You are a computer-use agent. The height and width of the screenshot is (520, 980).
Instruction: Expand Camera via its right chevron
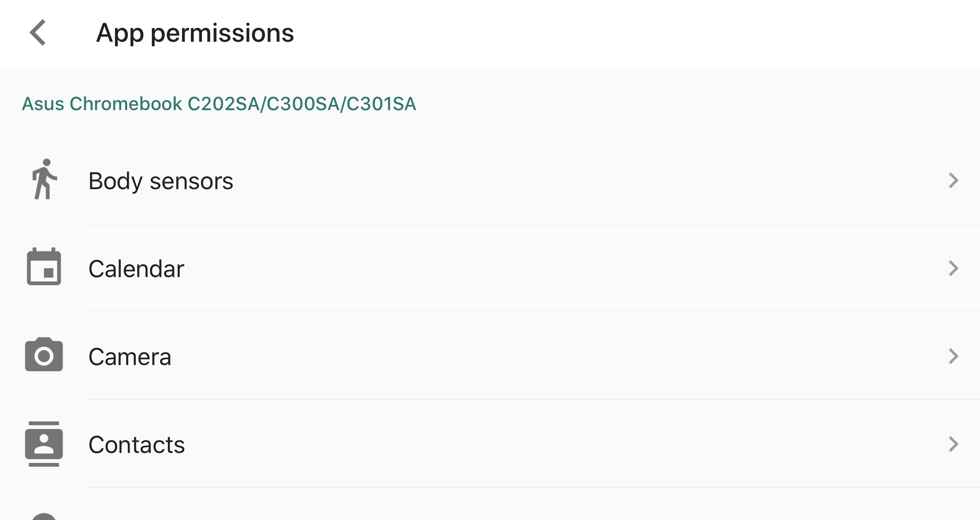[x=953, y=356]
